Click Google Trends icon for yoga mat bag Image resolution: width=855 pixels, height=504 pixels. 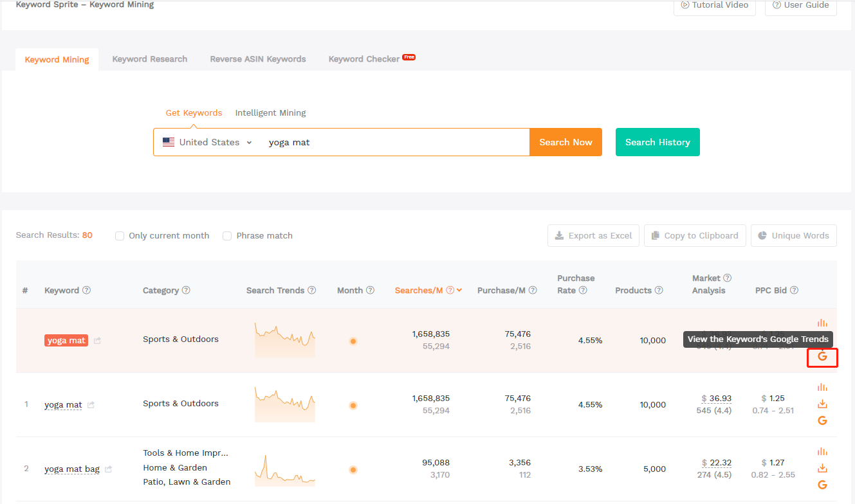(x=822, y=485)
